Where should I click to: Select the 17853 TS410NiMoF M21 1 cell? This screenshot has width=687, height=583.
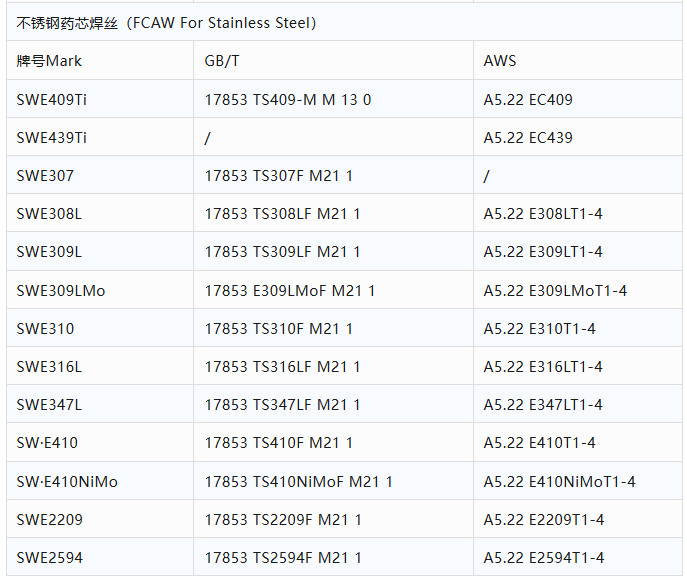[299, 482]
